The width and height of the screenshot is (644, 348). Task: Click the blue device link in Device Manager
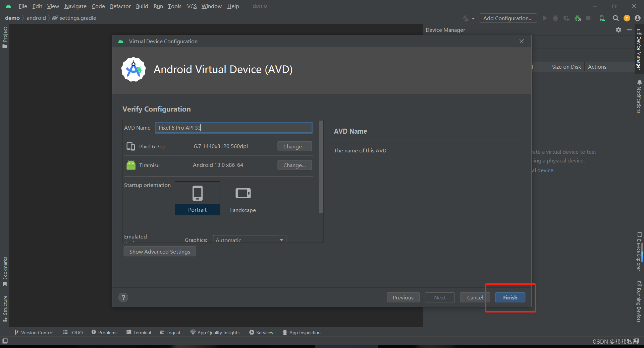pos(542,170)
